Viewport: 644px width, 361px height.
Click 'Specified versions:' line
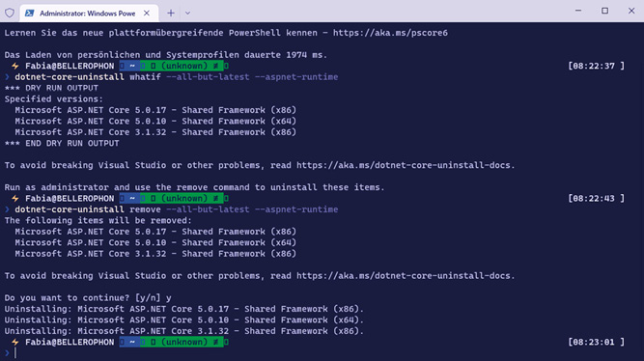pyautogui.click(x=54, y=99)
